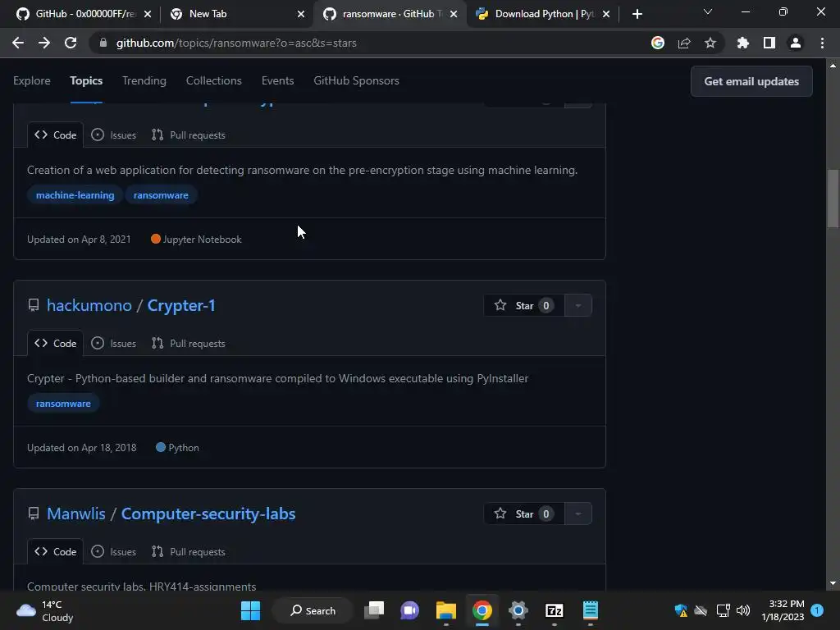Viewport: 840px width, 630px height.
Task: Open the Notepad app in the taskbar
Action: click(590, 610)
